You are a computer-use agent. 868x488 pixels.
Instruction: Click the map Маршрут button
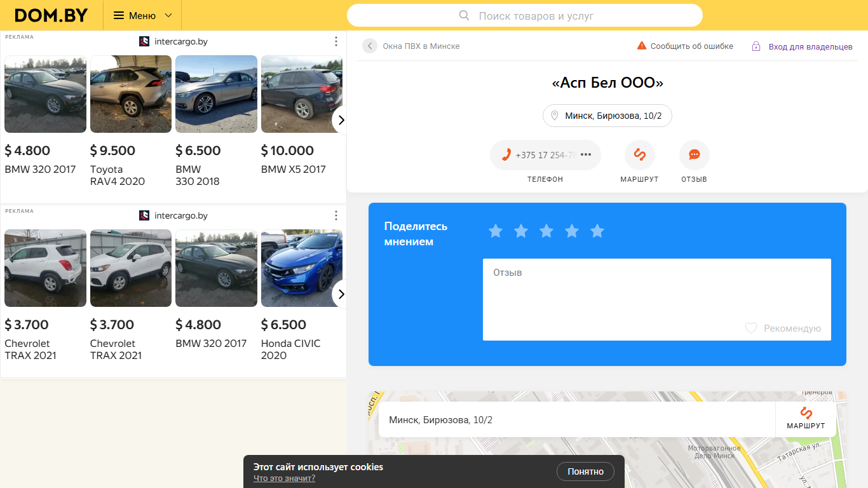(x=806, y=419)
